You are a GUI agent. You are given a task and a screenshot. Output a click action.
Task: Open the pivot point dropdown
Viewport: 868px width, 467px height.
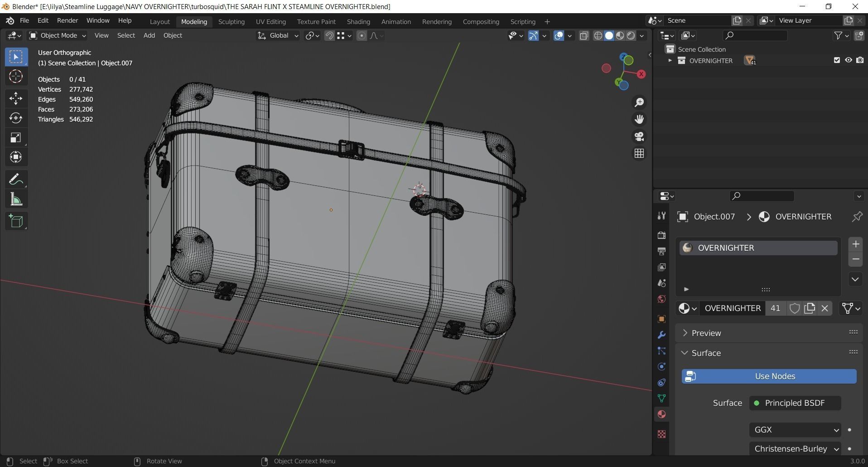click(x=313, y=36)
